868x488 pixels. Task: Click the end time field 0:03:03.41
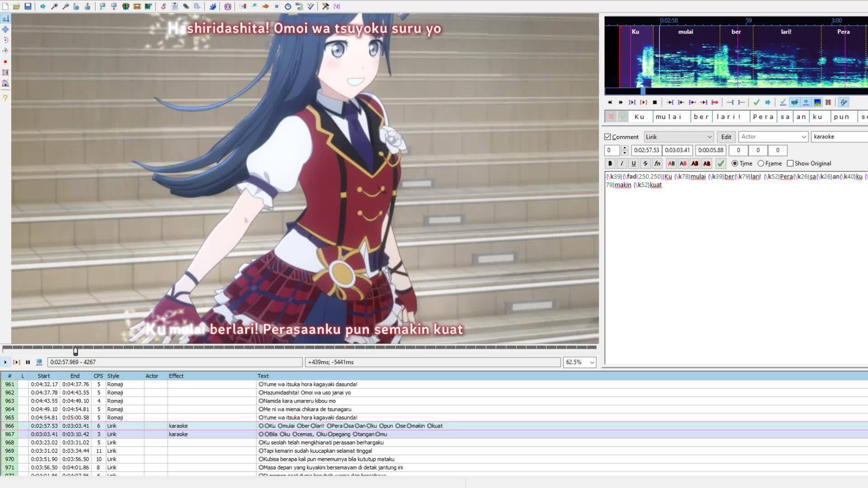[x=677, y=150]
